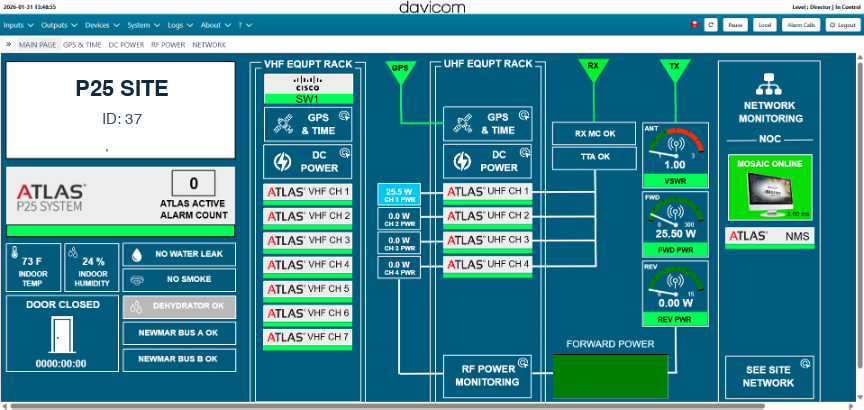Image resolution: width=864 pixels, height=410 pixels.
Task: Switch to the GPS & TIME tab
Action: point(82,45)
